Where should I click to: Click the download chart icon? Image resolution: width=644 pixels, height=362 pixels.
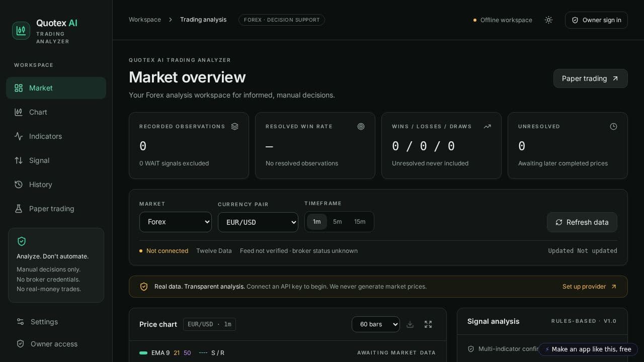pos(410,324)
